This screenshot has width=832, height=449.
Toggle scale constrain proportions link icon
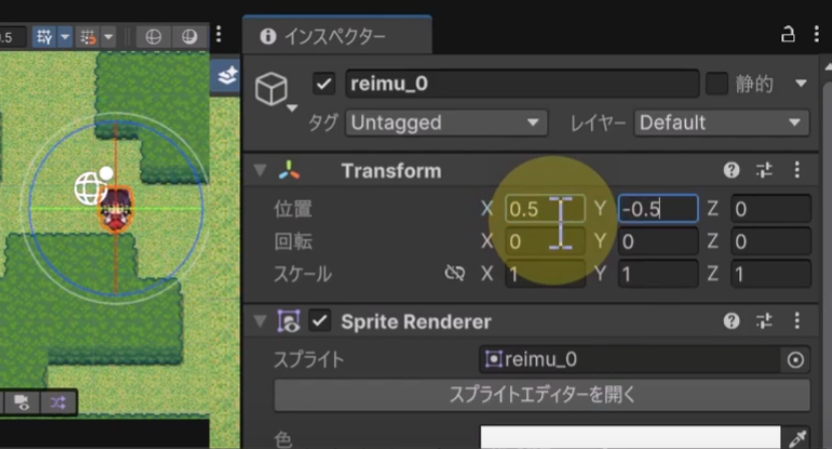(x=455, y=273)
